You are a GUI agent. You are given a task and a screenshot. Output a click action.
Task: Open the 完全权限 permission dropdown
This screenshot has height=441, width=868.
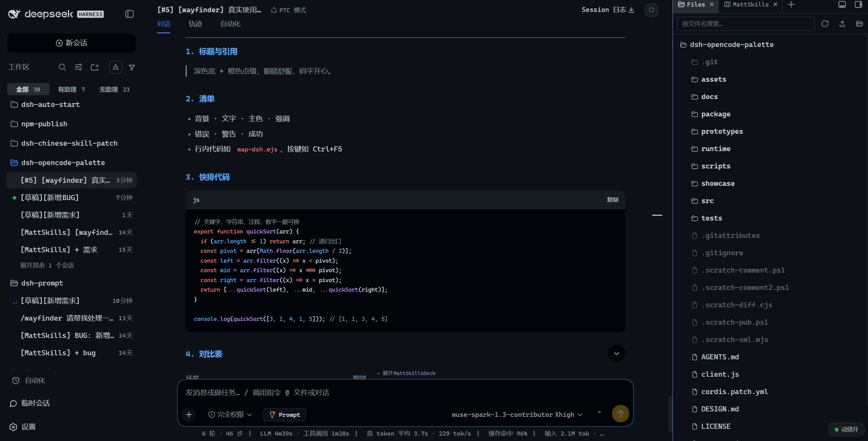point(230,415)
